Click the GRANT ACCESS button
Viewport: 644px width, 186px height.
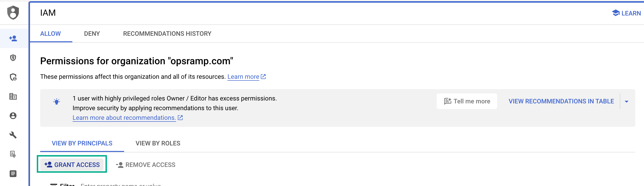coord(72,165)
